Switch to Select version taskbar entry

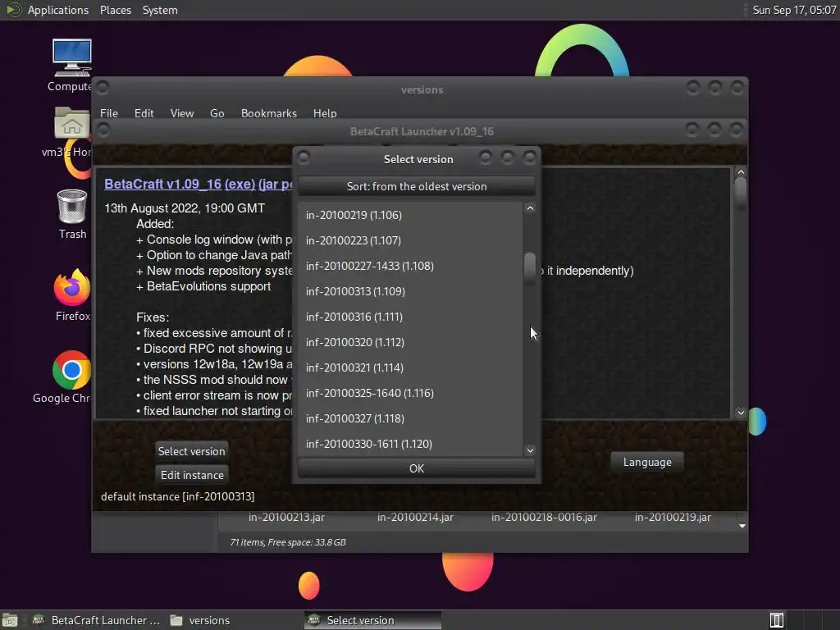pos(372,620)
